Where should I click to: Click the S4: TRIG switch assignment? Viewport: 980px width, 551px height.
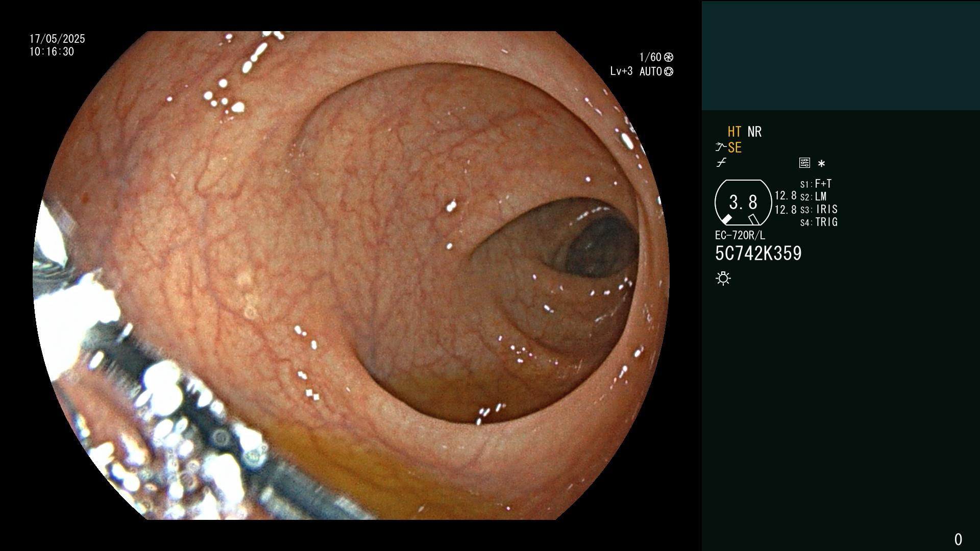point(819,222)
